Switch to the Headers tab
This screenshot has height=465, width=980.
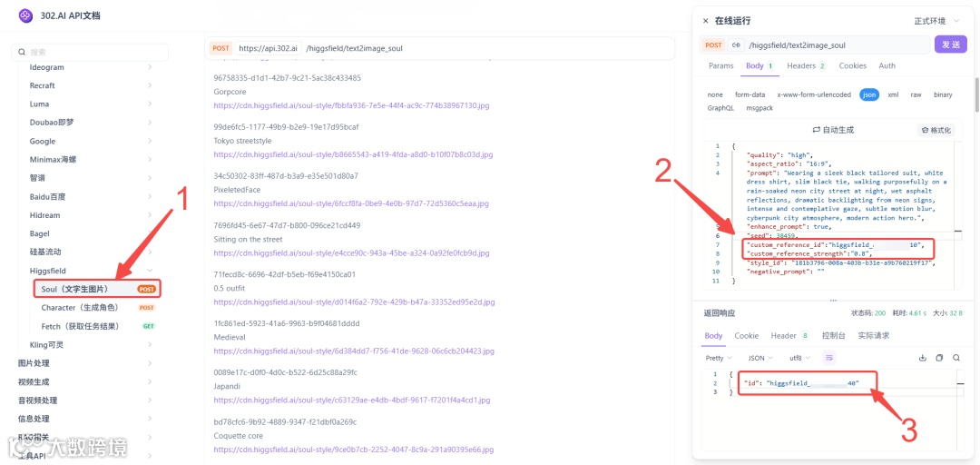tap(807, 65)
